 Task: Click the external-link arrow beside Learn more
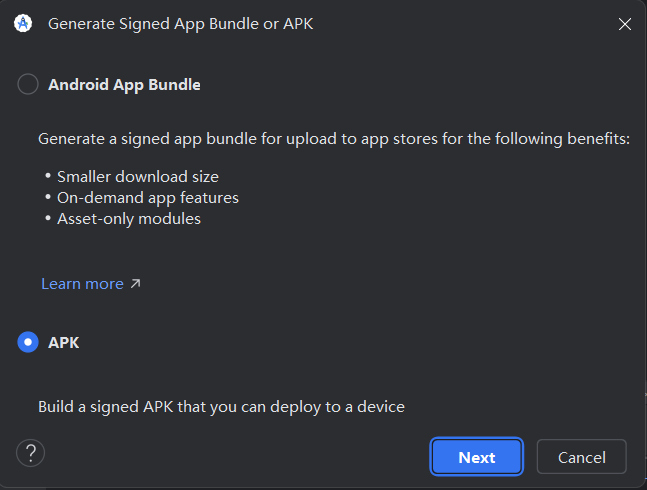point(136,284)
